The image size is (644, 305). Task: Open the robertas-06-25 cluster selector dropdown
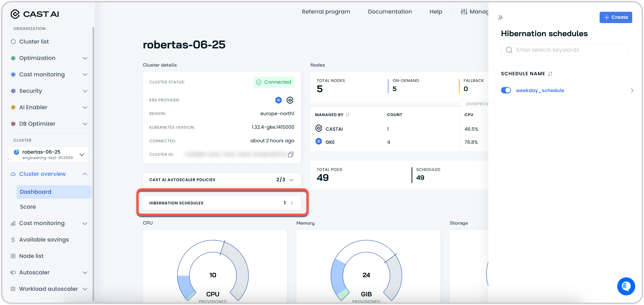click(x=82, y=155)
